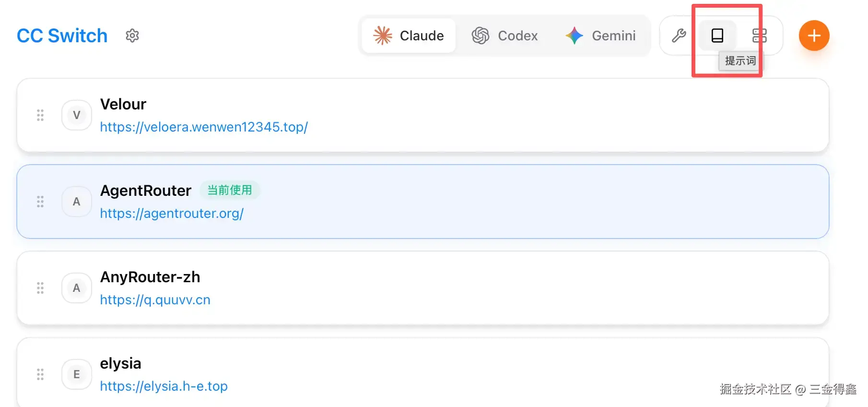Open the prompts book icon

(x=717, y=36)
